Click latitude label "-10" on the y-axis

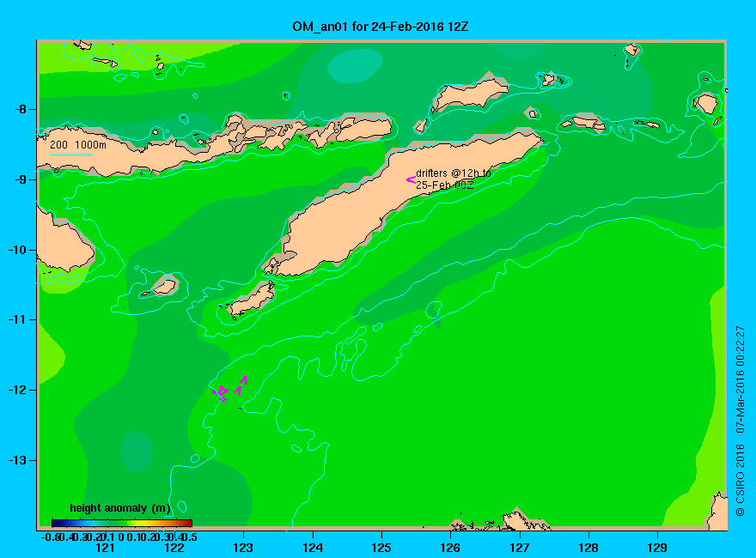pyautogui.click(x=17, y=250)
